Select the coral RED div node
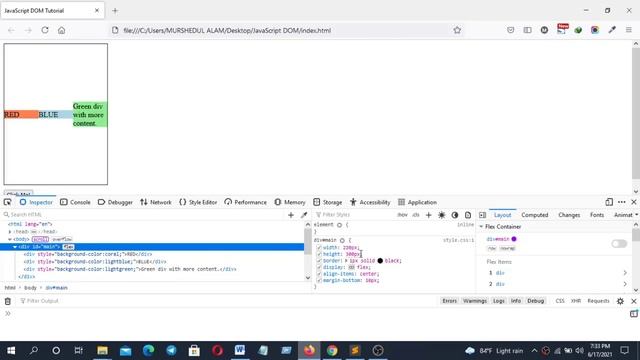 coord(88,254)
